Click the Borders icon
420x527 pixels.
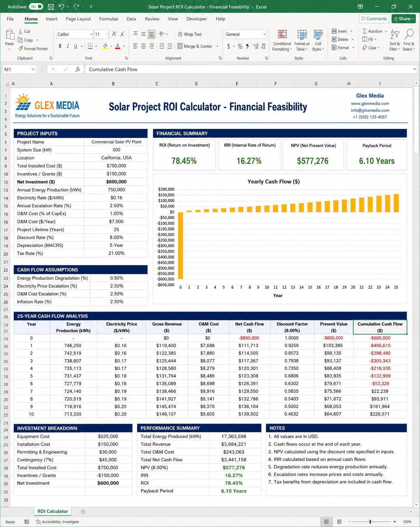coord(90,46)
